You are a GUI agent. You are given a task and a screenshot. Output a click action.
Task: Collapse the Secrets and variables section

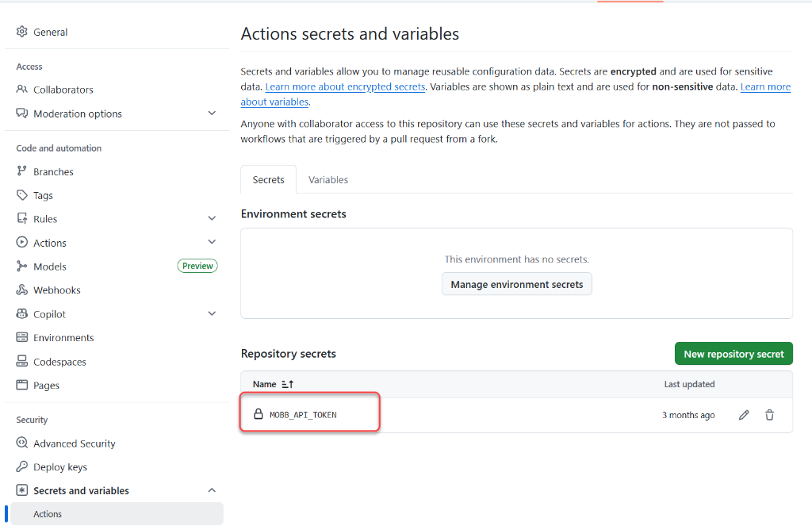(212, 490)
